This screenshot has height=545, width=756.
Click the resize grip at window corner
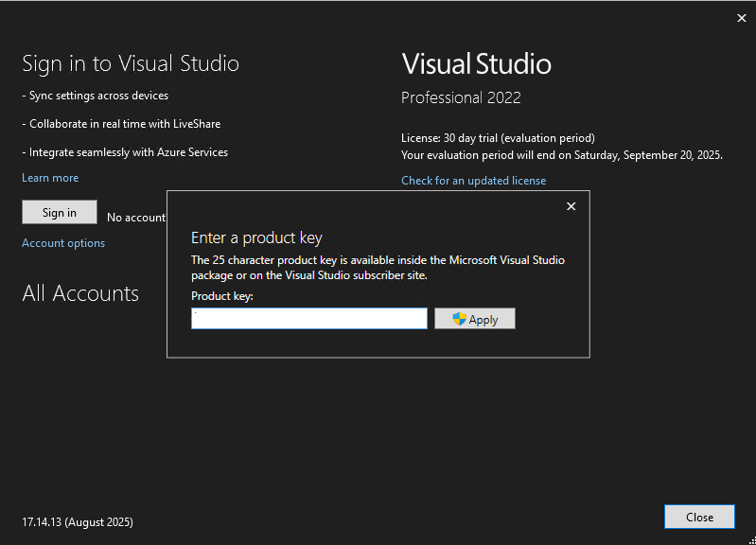(751, 540)
